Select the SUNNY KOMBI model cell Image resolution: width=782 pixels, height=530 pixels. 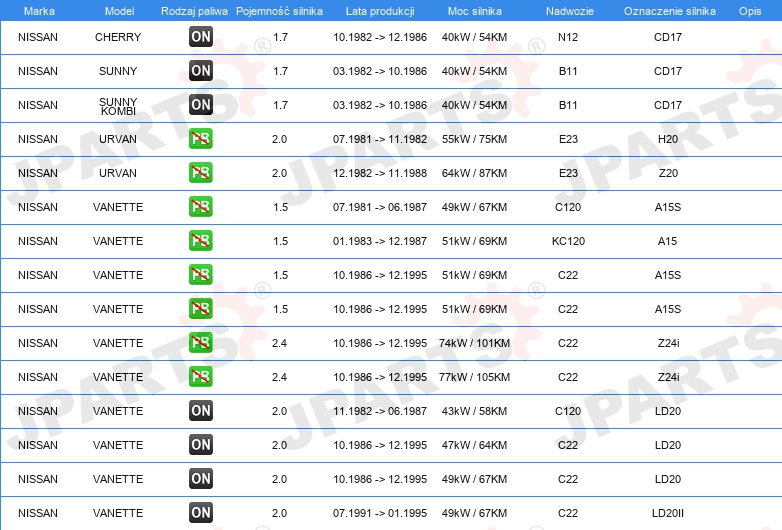click(118, 106)
